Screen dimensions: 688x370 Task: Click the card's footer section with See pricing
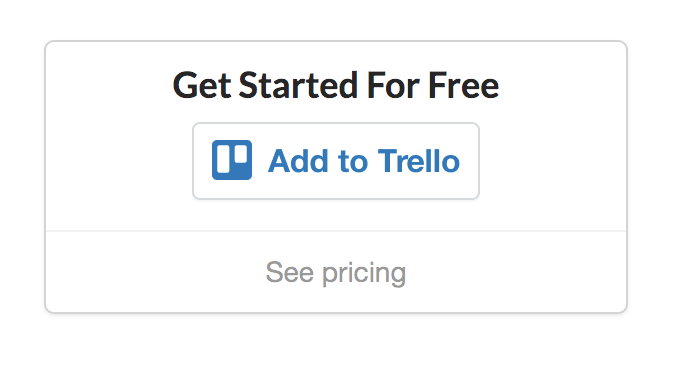pos(336,272)
